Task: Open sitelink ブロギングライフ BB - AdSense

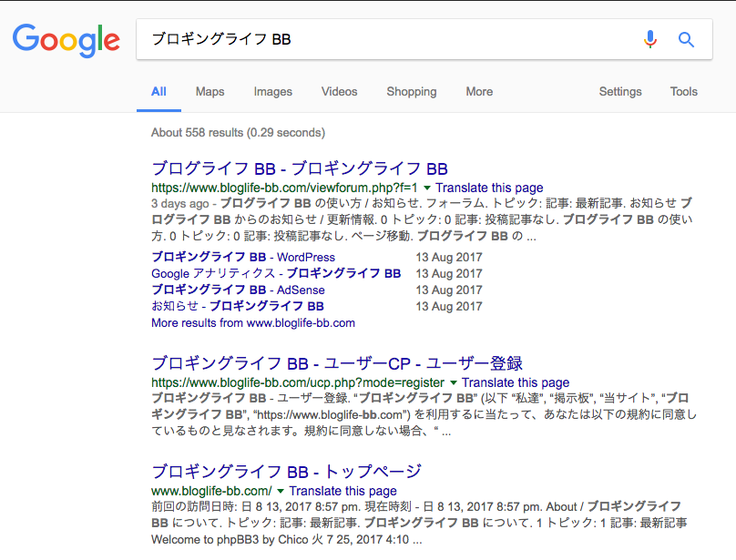Action: pos(238,290)
